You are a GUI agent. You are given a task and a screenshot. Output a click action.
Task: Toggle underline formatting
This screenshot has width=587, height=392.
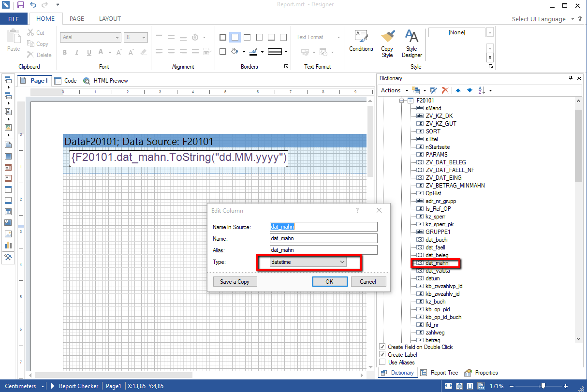89,52
